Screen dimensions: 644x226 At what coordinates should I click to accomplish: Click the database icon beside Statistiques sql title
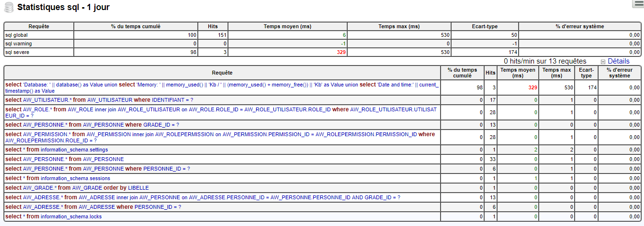9,7
